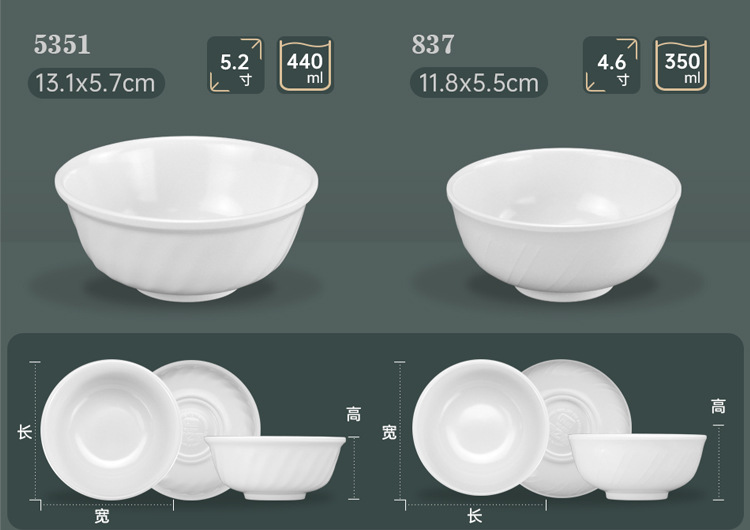Click the model number 5351 heading
750x530 pixels.
[62, 45]
